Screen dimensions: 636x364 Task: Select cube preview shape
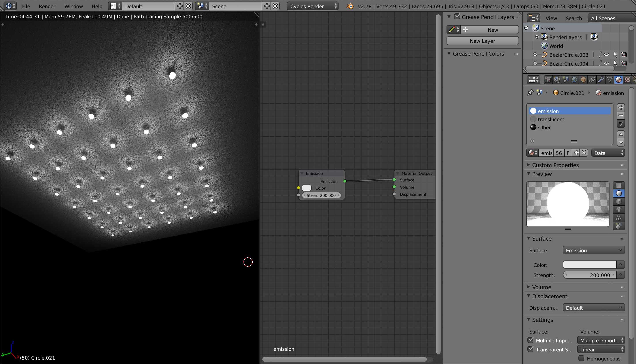pyautogui.click(x=619, y=202)
